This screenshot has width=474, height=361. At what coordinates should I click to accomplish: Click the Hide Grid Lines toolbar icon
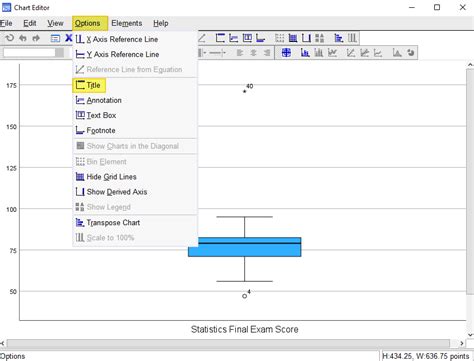pyautogui.click(x=293, y=38)
